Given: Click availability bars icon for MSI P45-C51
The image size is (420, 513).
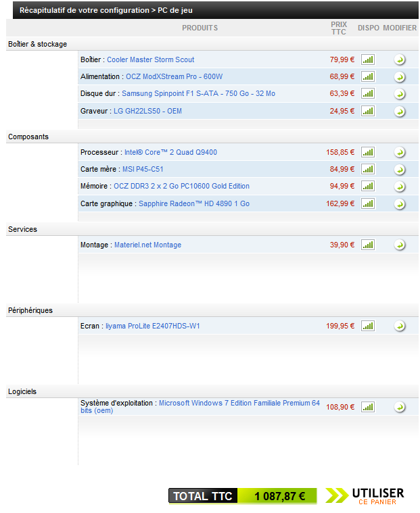Looking at the screenshot, I should point(368,169).
